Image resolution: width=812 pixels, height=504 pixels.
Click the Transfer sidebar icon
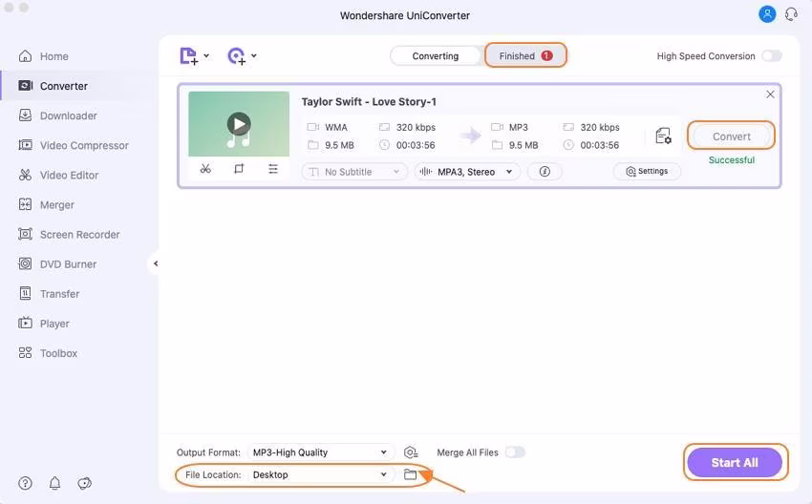point(25,293)
